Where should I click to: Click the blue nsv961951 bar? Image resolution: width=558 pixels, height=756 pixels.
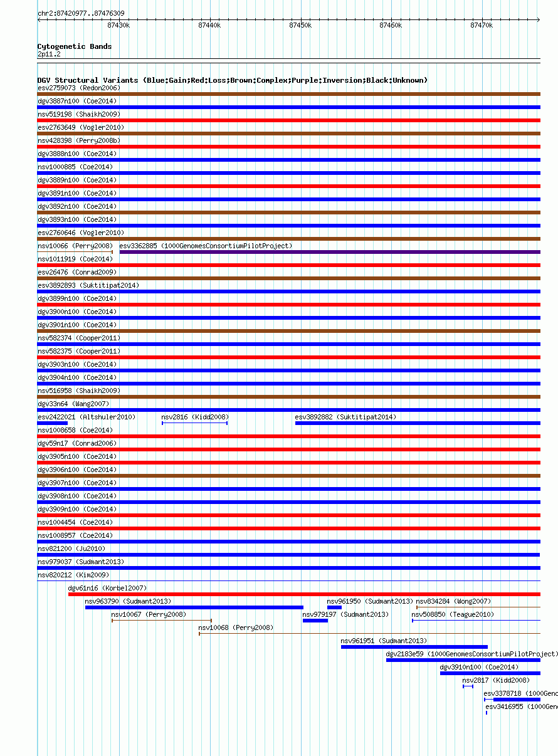pos(414,647)
